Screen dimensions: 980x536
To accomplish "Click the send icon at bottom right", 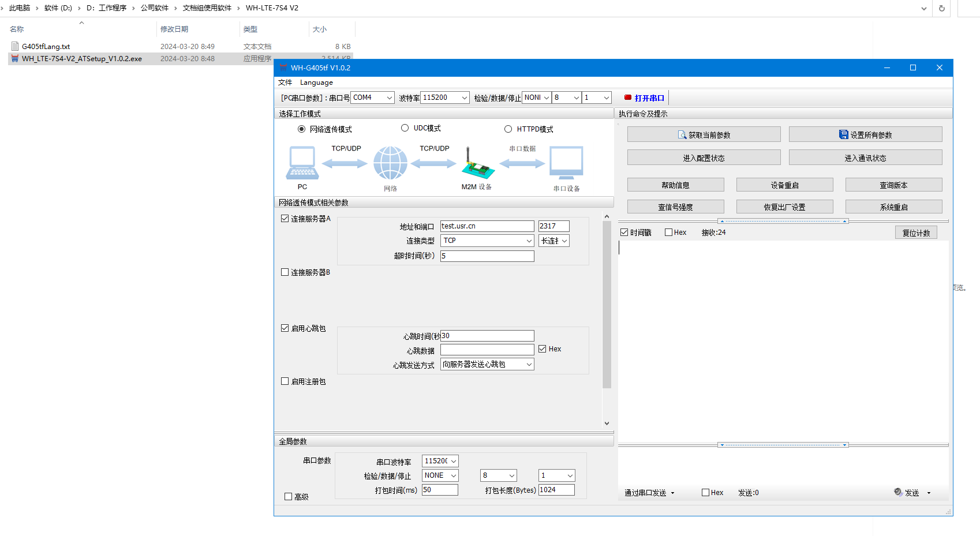I will pyautogui.click(x=898, y=492).
